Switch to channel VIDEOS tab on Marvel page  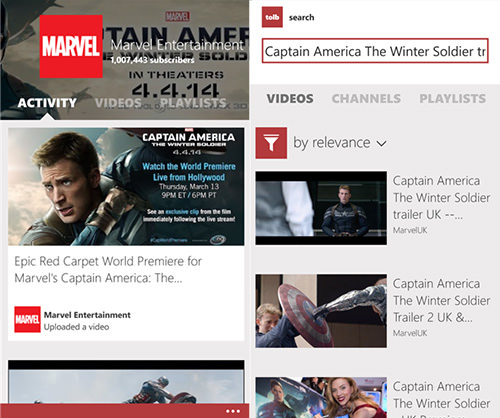click(118, 103)
